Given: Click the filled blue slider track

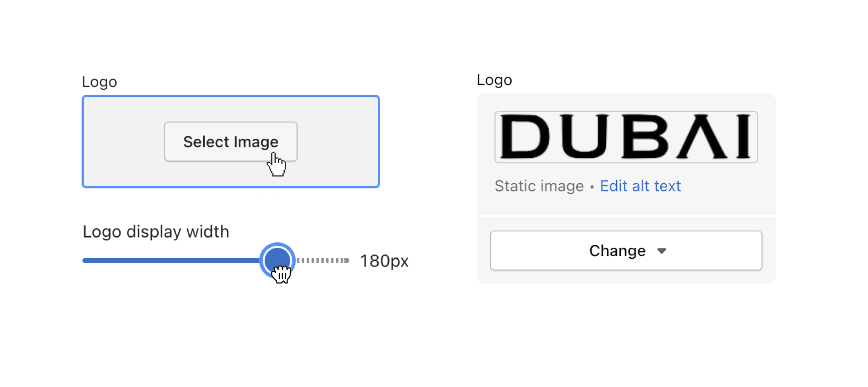Looking at the screenshot, I should click(x=171, y=260).
